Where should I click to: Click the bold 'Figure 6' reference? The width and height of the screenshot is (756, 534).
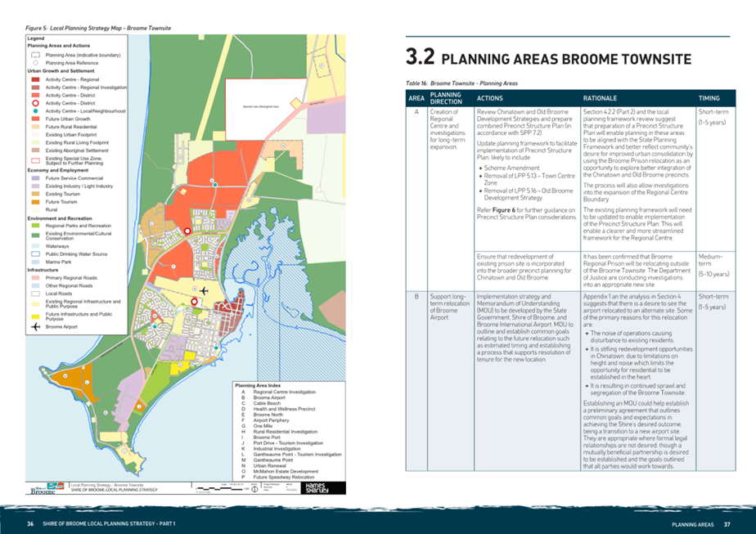tap(504, 210)
